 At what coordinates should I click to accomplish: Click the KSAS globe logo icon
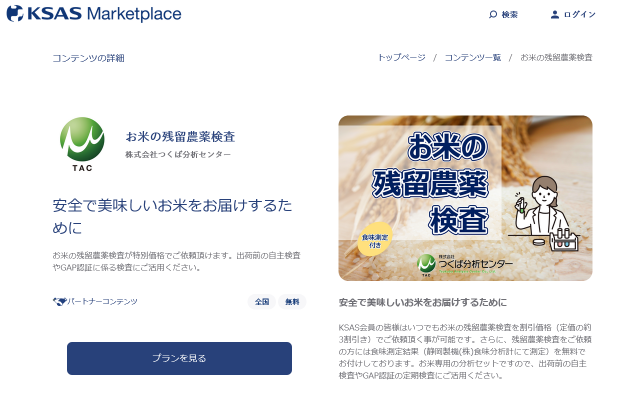click(x=15, y=13)
